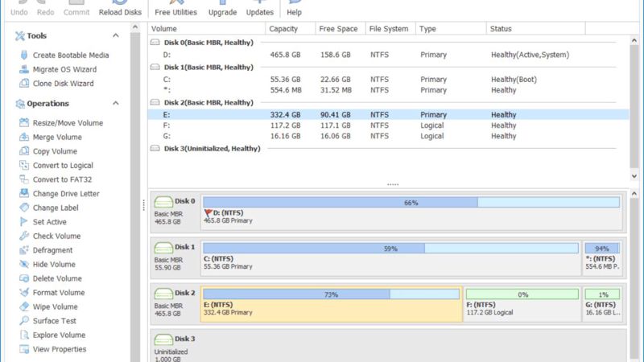This screenshot has width=644, height=362.
Task: Collapse the Operations section chevron
Action: [116, 104]
